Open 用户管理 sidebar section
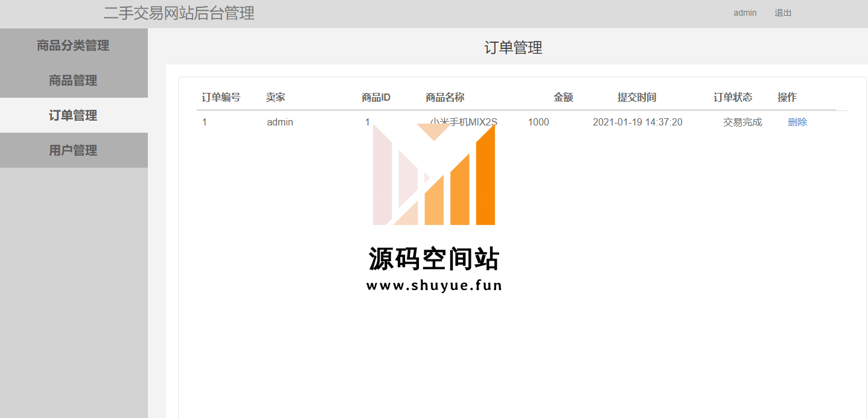This screenshot has width=868, height=418. click(73, 150)
